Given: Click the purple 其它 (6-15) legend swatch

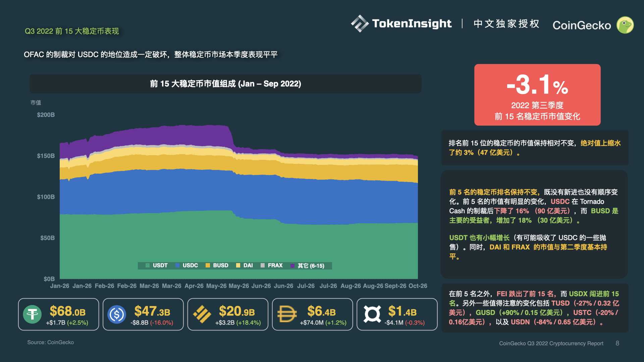Looking at the screenshot, I should (x=292, y=266).
